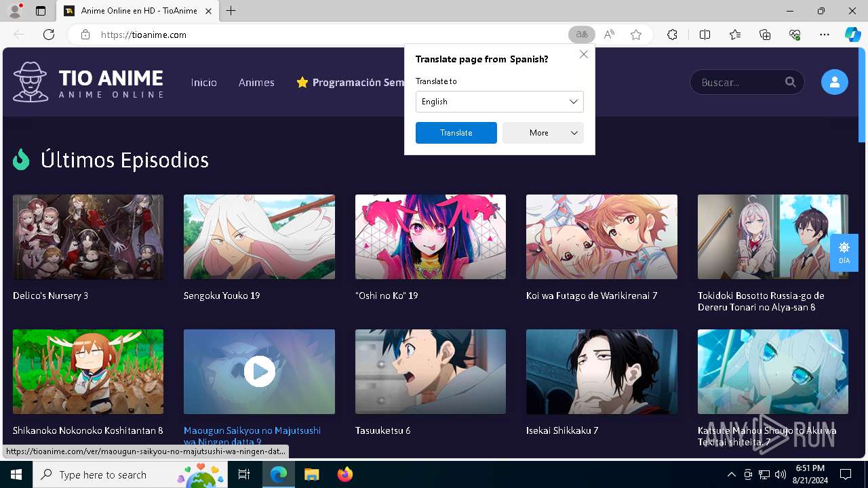
Task: Open Programación Semanal menu item
Action: click(x=351, y=82)
